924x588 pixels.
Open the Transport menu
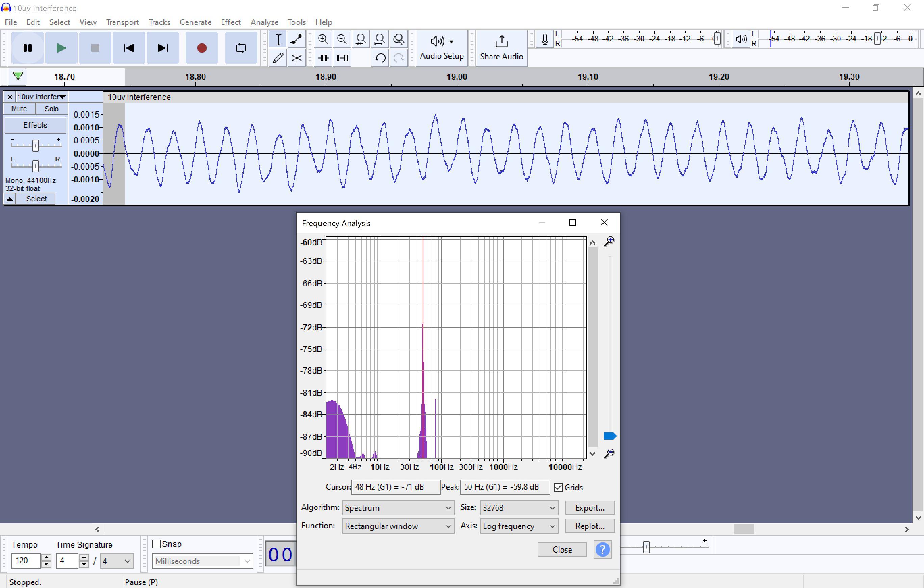[122, 22]
